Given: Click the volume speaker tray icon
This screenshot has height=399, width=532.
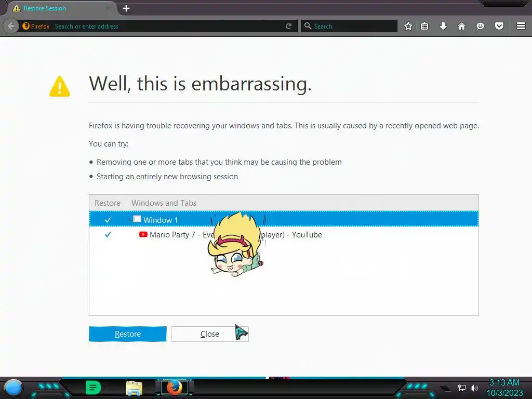Looking at the screenshot, I should click(474, 388).
